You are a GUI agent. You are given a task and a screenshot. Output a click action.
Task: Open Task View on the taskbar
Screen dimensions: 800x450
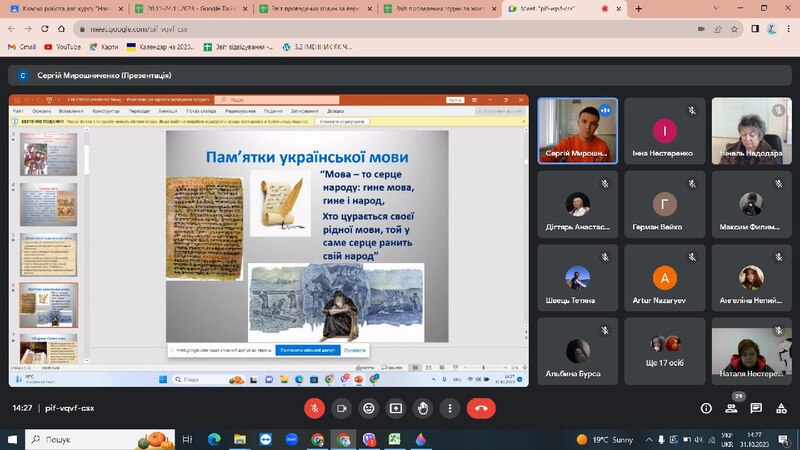point(187,439)
